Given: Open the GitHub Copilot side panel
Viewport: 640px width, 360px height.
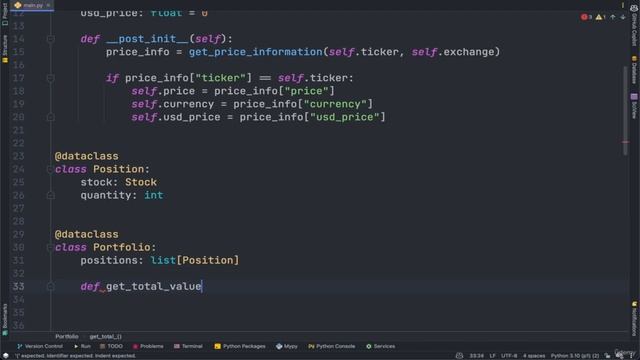Looking at the screenshot, I should tap(634, 25).
